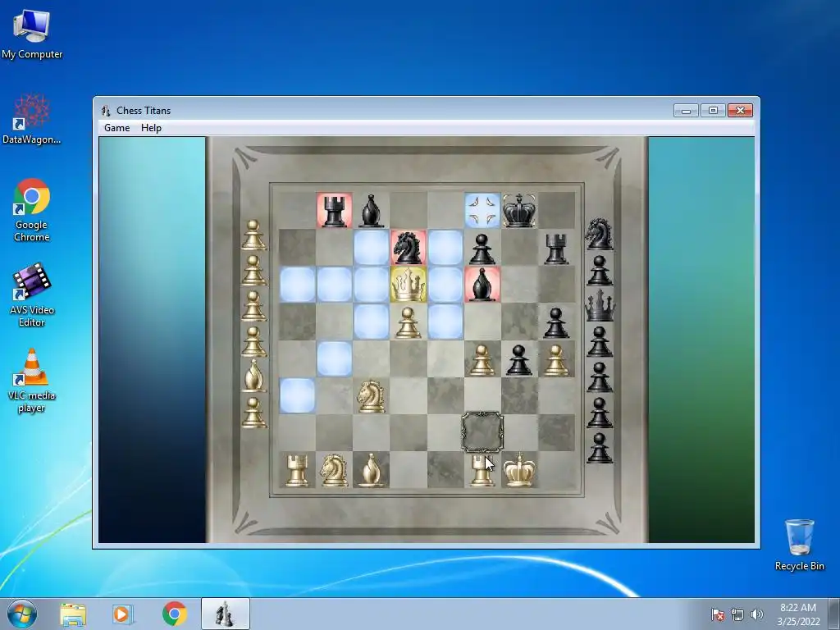The image size is (840, 630).
Task: Click the black bishop next to the highlighted rook
Action: 372,211
